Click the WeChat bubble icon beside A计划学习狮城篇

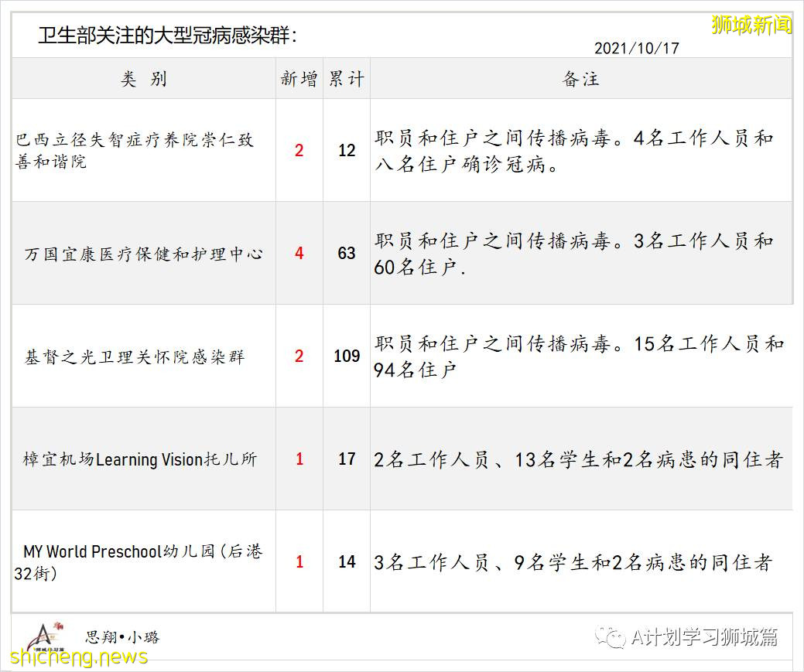coord(608,636)
